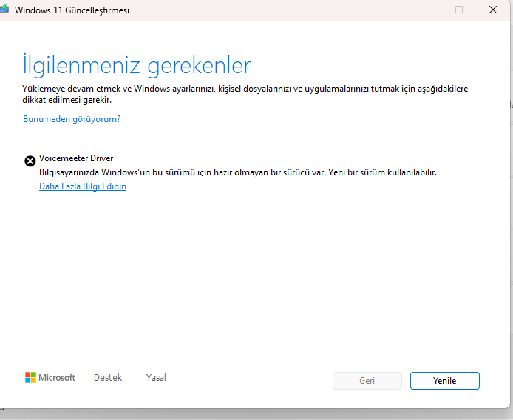Click the 'Yüklemeye devam etmek' description paragraph
The height and width of the screenshot is (420, 513).
pos(245,94)
